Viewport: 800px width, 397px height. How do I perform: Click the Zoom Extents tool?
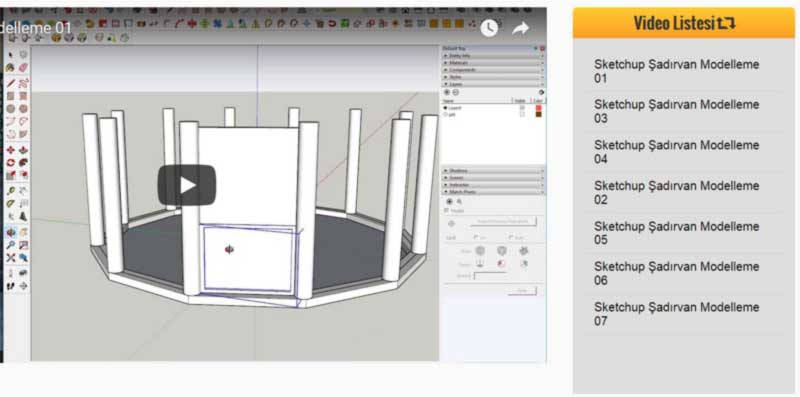click(10, 258)
